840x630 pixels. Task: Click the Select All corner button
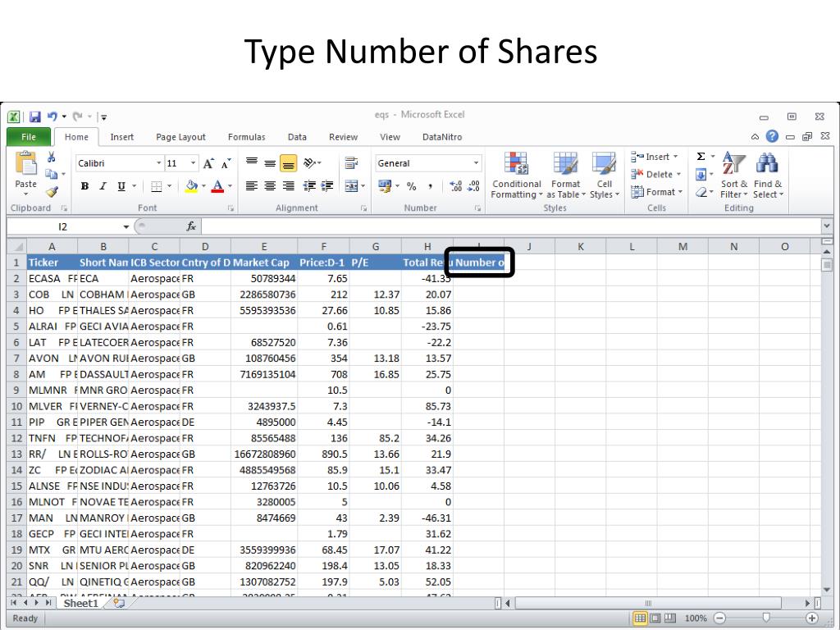(x=16, y=246)
